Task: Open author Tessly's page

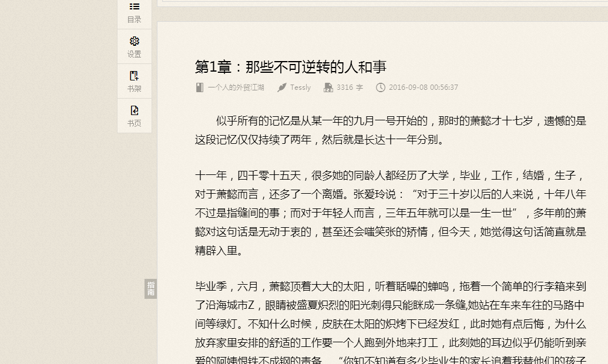Action: pyautogui.click(x=301, y=87)
